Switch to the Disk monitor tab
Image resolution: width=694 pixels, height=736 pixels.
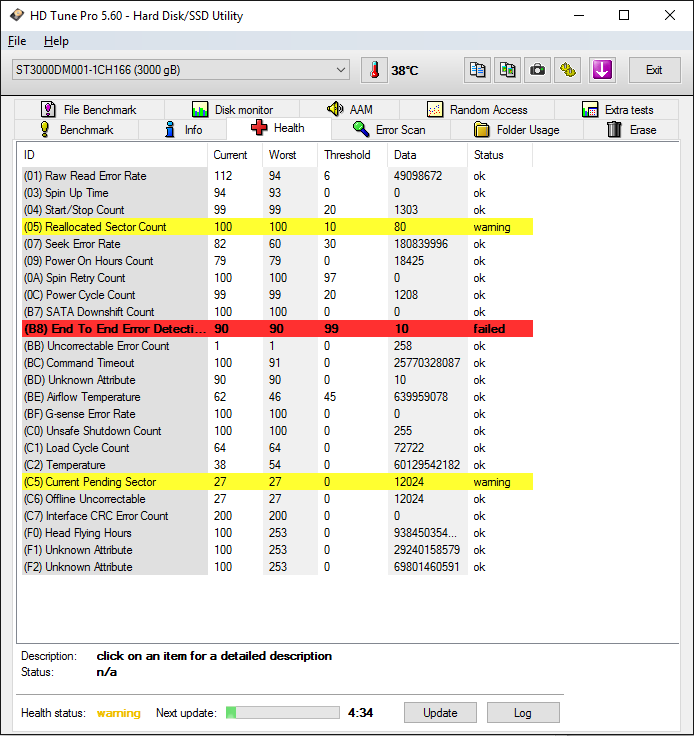[x=232, y=110]
